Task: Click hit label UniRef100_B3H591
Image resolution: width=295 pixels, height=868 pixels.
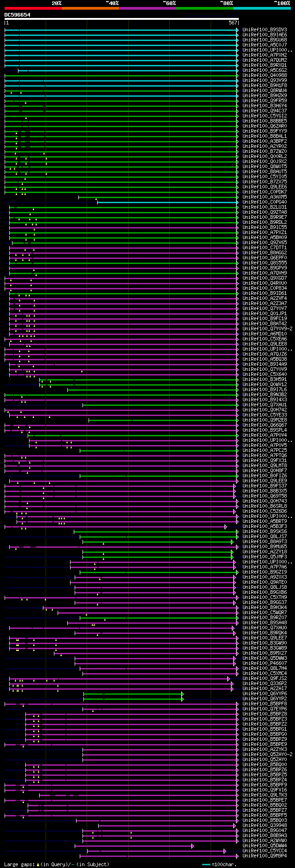Action: (x=265, y=380)
